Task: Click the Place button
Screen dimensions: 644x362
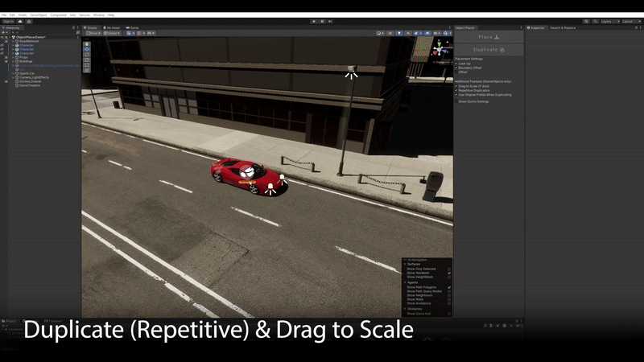Action: pyautogui.click(x=489, y=37)
